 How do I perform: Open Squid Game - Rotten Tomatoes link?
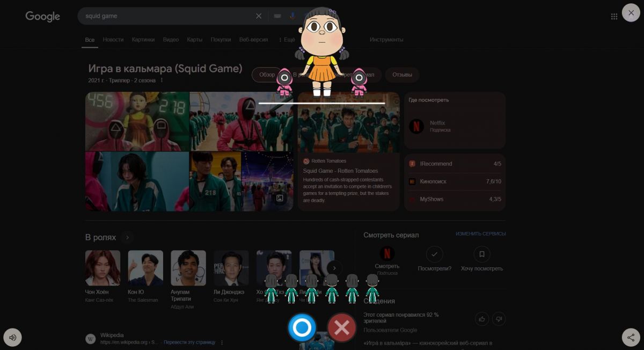pos(340,171)
